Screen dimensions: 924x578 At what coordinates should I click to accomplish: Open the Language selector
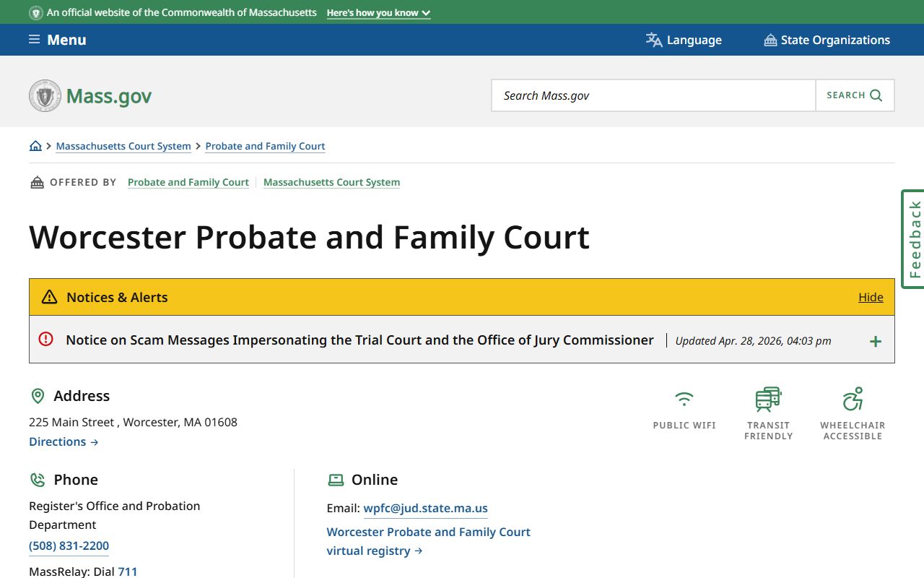pyautogui.click(x=684, y=40)
